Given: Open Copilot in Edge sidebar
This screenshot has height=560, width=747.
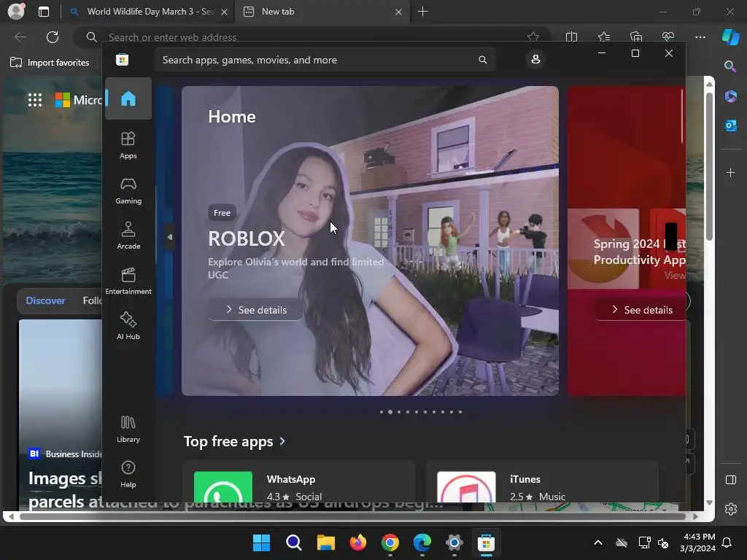Looking at the screenshot, I should point(730,36).
